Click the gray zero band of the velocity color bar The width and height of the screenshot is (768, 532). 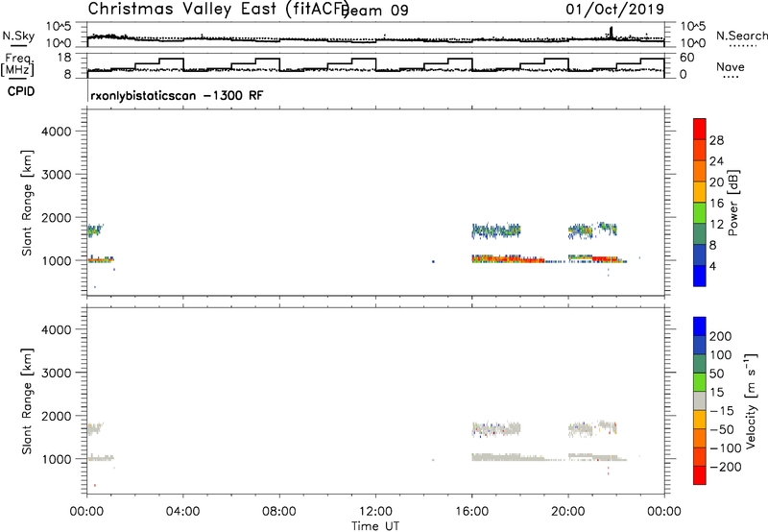(700, 400)
